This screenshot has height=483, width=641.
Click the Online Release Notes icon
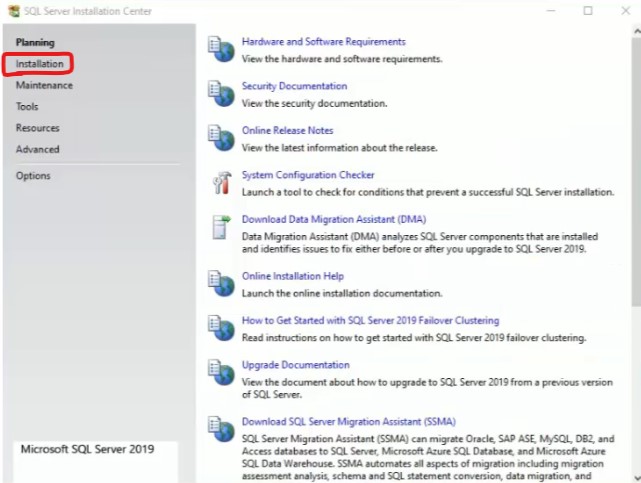[x=221, y=138]
